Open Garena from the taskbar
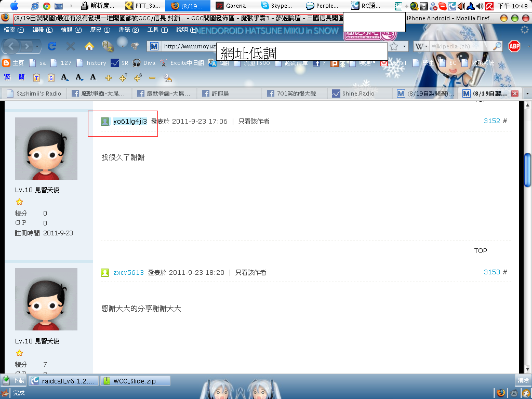Image resolution: width=532 pixels, height=399 pixels. pos(231,6)
